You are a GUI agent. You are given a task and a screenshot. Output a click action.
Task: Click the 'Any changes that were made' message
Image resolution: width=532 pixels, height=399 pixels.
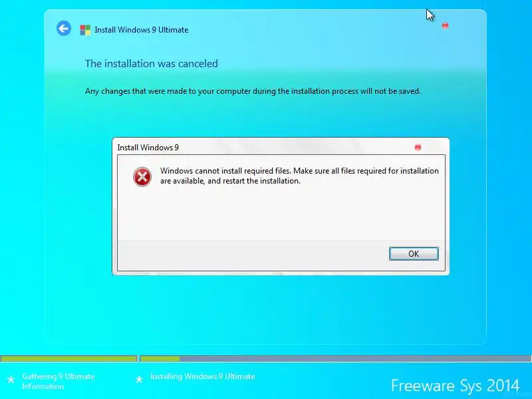click(253, 91)
